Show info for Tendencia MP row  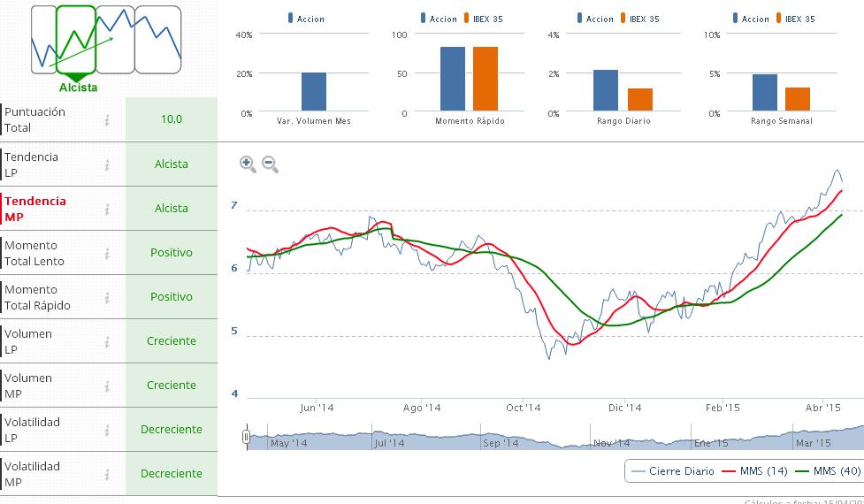(107, 209)
